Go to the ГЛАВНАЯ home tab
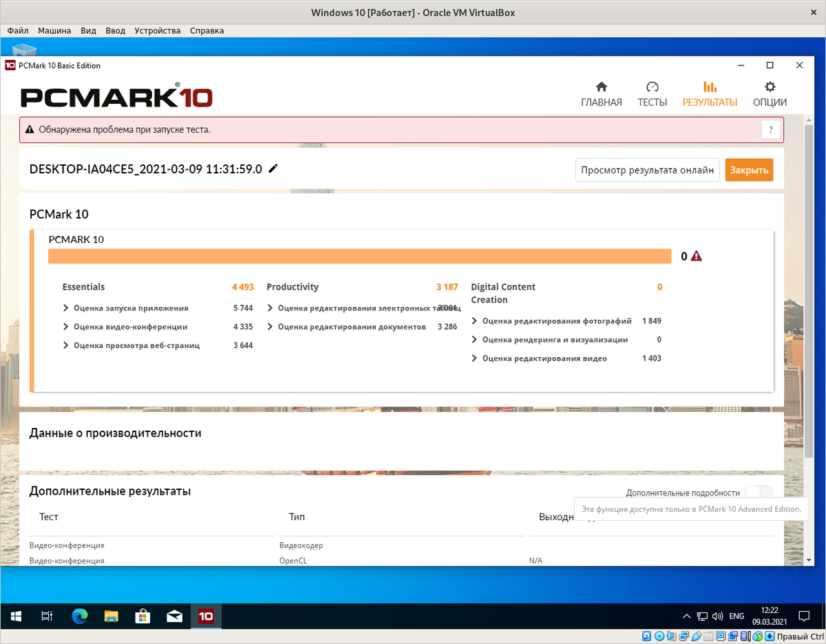 [x=601, y=94]
